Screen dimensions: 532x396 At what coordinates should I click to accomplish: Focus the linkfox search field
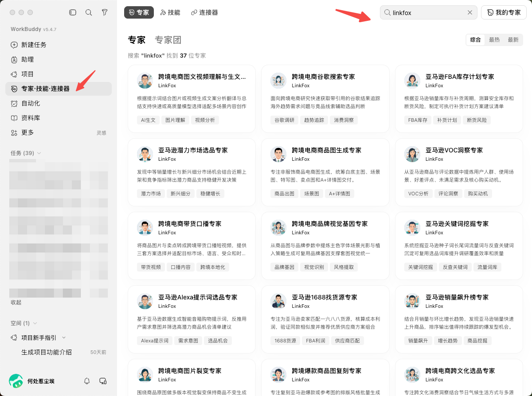(x=428, y=12)
